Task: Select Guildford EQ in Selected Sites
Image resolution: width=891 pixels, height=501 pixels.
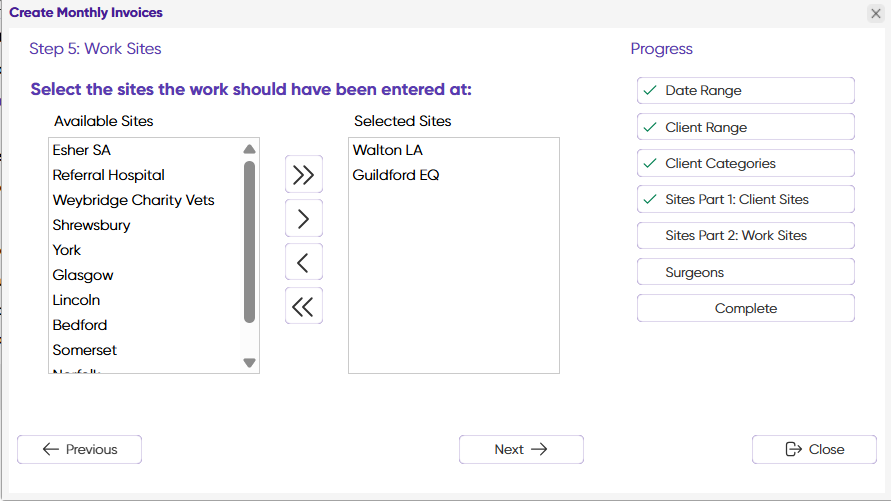Action: click(x=453, y=175)
